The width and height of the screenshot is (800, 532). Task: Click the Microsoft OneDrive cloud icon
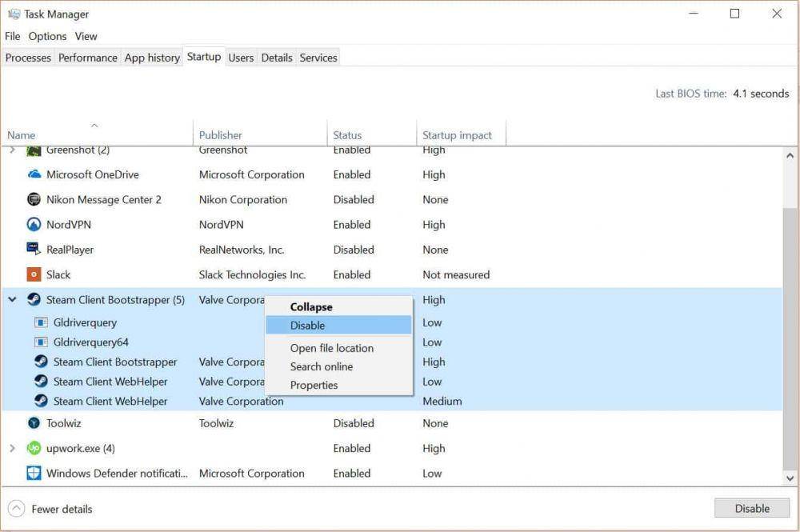pyautogui.click(x=34, y=174)
